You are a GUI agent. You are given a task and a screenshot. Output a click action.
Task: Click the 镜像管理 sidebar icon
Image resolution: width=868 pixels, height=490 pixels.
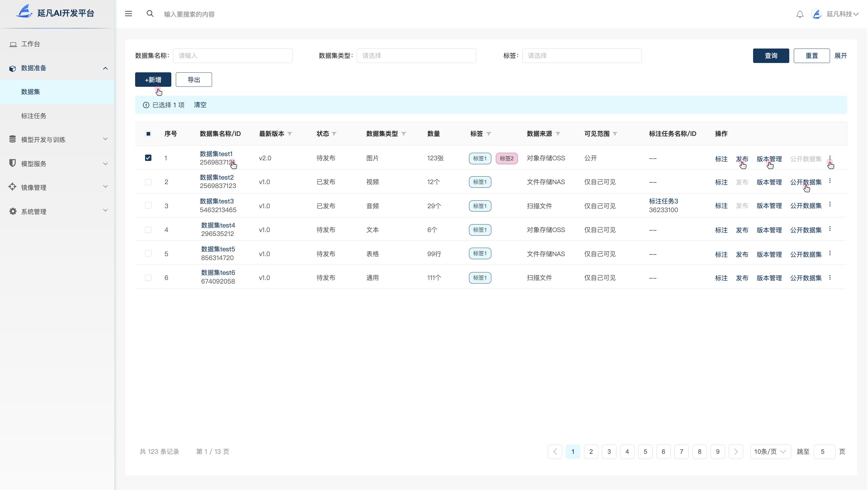coord(12,187)
